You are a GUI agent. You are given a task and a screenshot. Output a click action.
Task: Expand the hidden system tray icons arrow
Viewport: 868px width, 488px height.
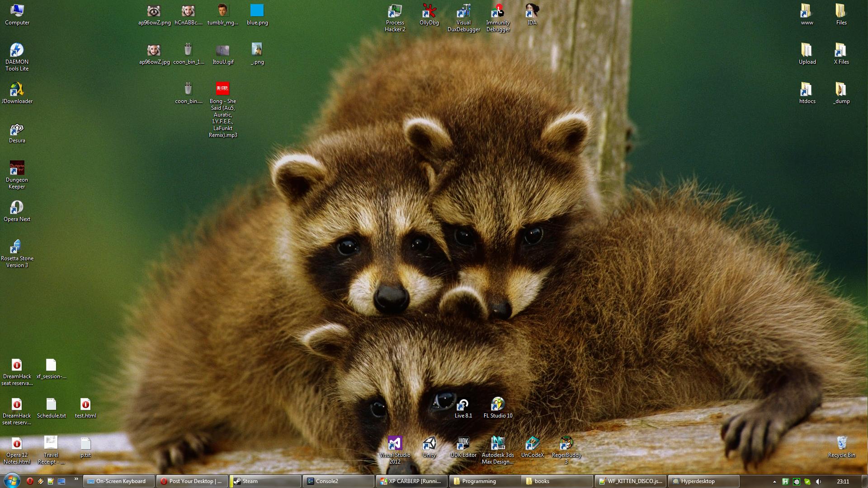774,482
